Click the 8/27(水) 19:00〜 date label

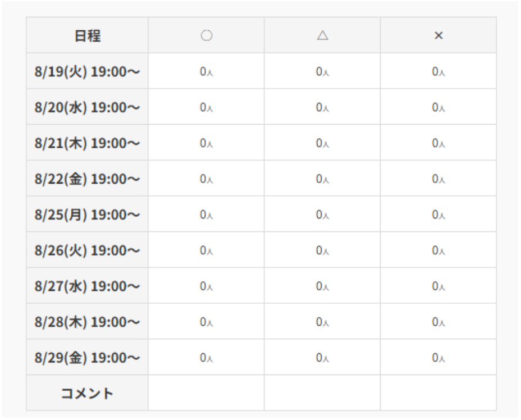click(x=88, y=286)
